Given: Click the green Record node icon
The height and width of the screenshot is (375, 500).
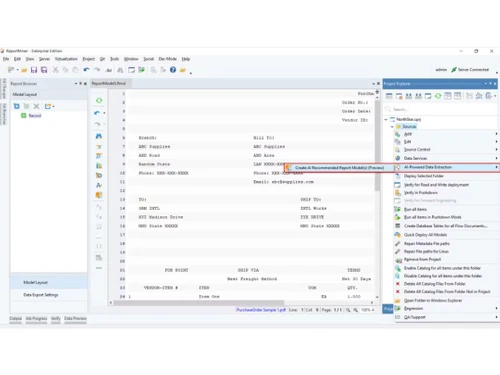Looking at the screenshot, I should pyautogui.click(x=24, y=116).
